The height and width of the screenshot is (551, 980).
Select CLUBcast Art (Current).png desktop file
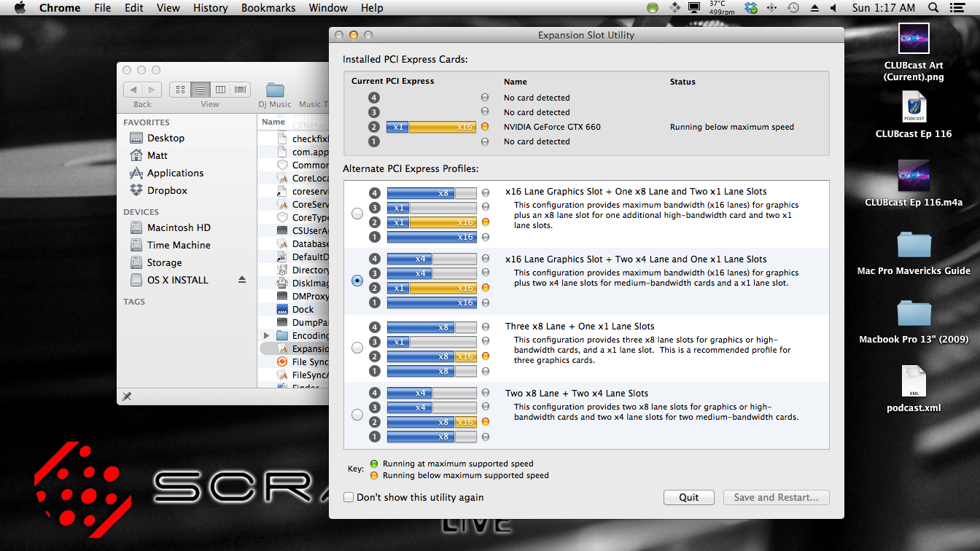click(x=914, y=52)
